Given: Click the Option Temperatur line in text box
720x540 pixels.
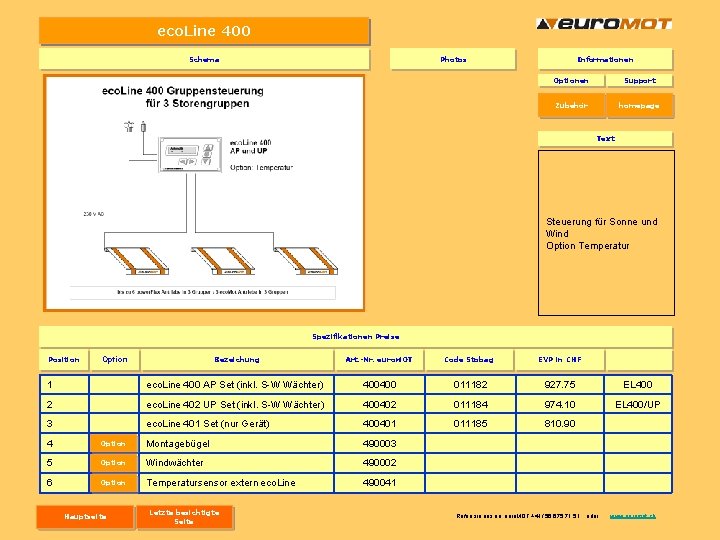Looking at the screenshot, I should coord(587,246).
